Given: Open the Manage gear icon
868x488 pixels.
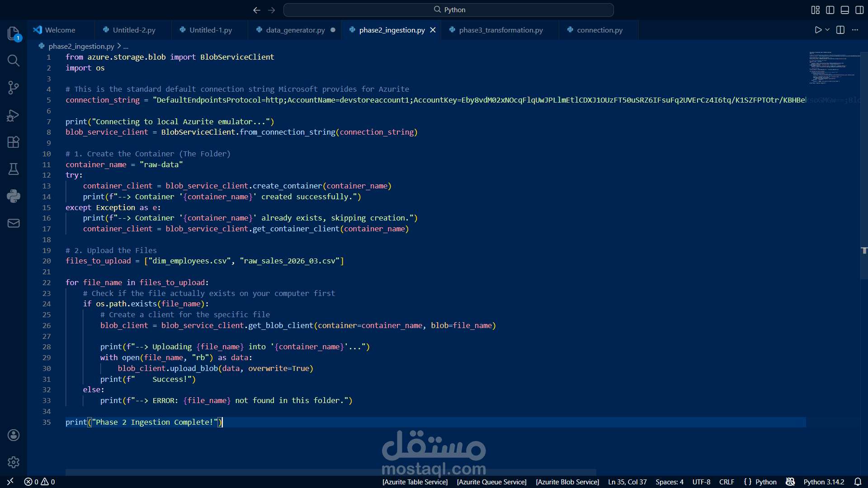Looking at the screenshot, I should click(x=14, y=462).
